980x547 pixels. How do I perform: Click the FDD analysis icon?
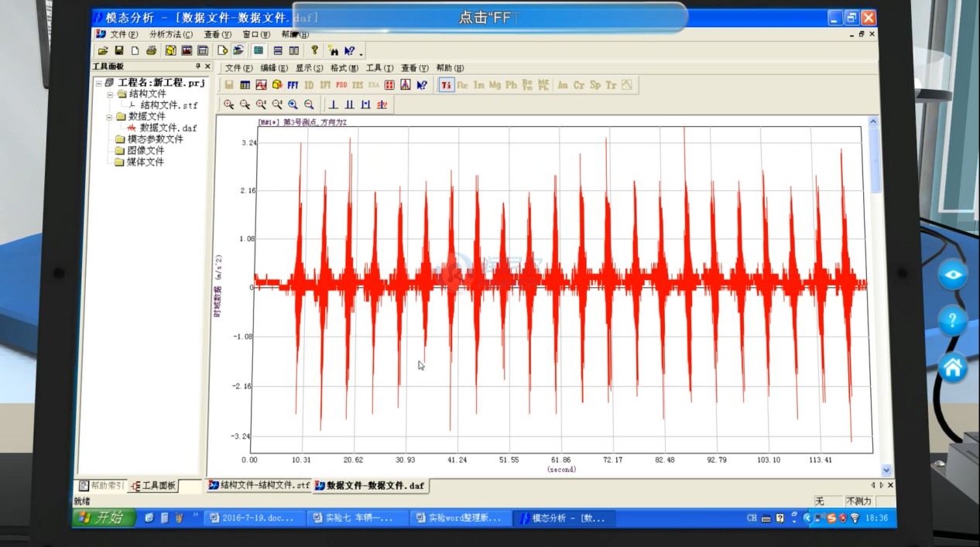click(x=341, y=85)
